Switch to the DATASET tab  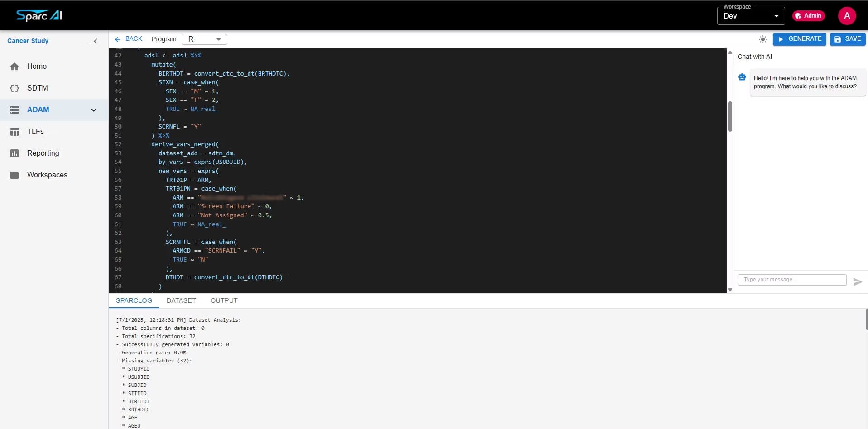(181, 300)
